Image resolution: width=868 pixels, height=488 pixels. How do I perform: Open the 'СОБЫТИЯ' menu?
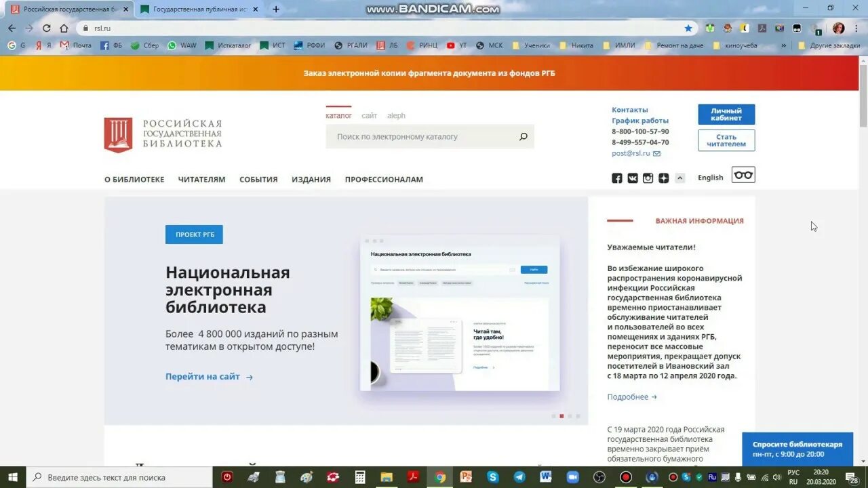258,180
